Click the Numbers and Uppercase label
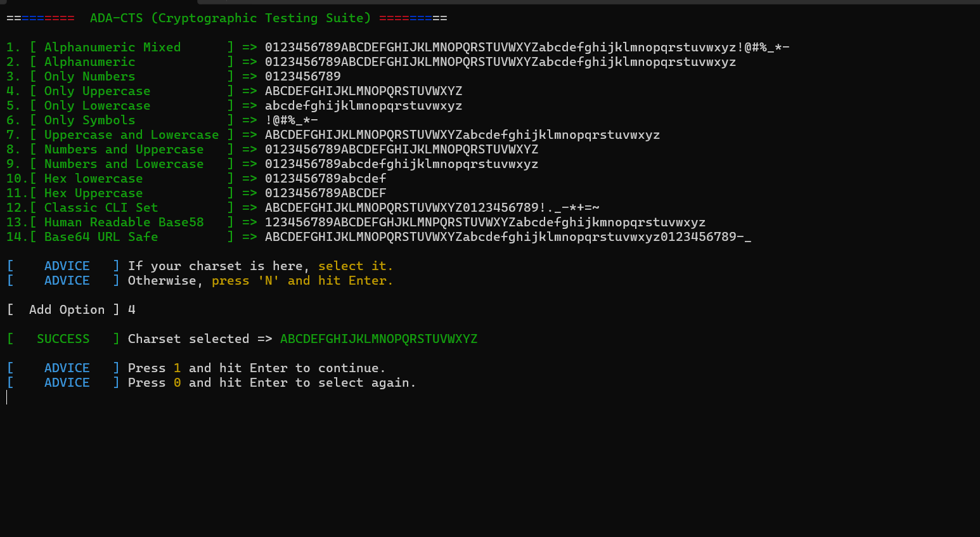Screen dimensions: 980x537 tap(124, 150)
